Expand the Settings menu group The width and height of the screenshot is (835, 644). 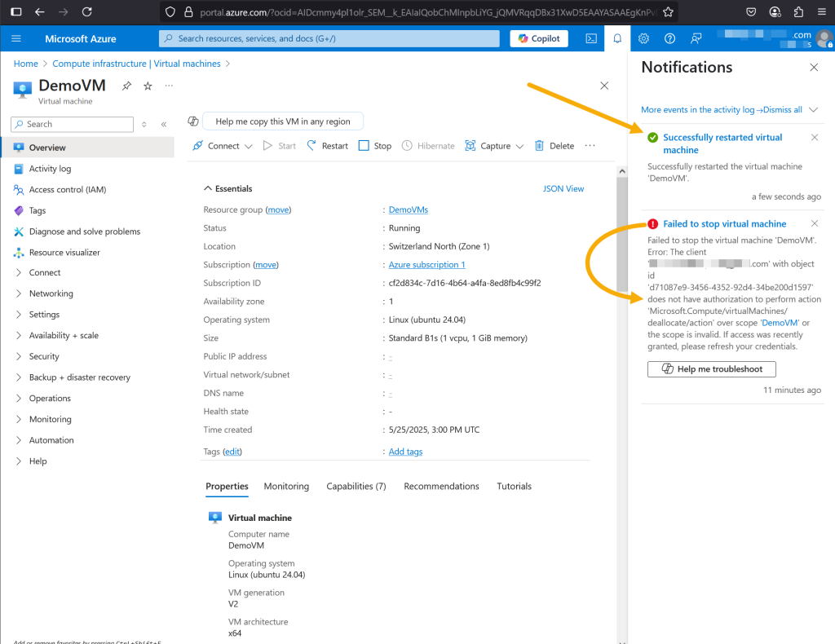click(x=19, y=315)
